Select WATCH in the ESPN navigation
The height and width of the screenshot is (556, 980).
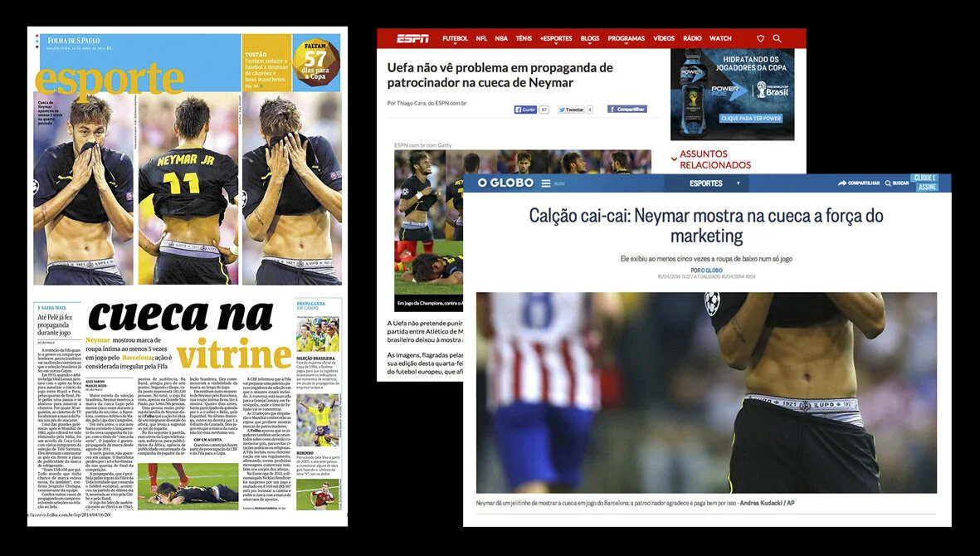(x=720, y=39)
